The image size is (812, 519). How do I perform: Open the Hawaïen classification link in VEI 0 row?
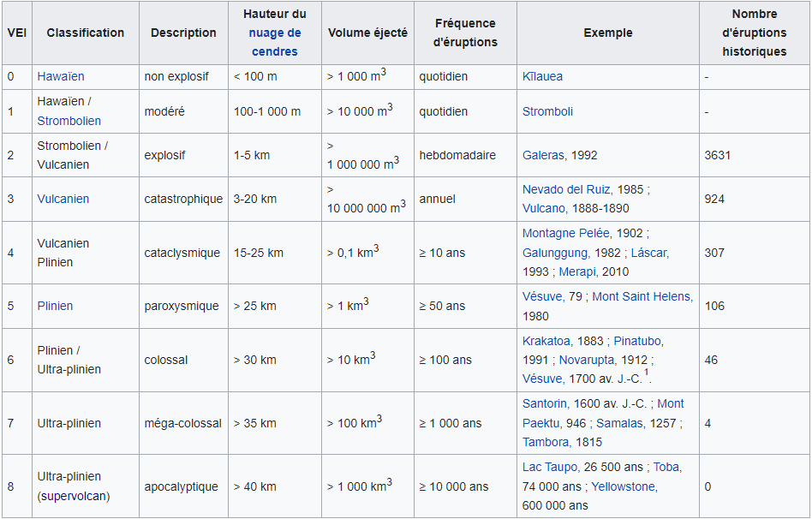pyautogui.click(x=61, y=77)
